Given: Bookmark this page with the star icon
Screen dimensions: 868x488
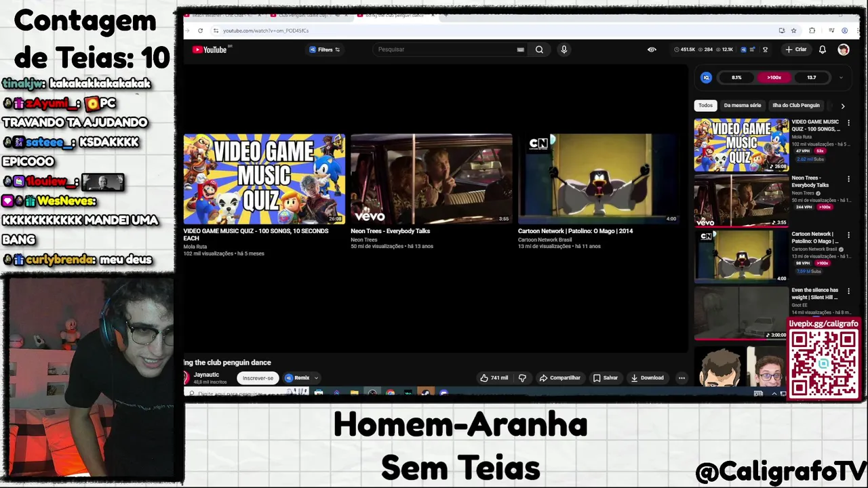Looking at the screenshot, I should point(793,30).
